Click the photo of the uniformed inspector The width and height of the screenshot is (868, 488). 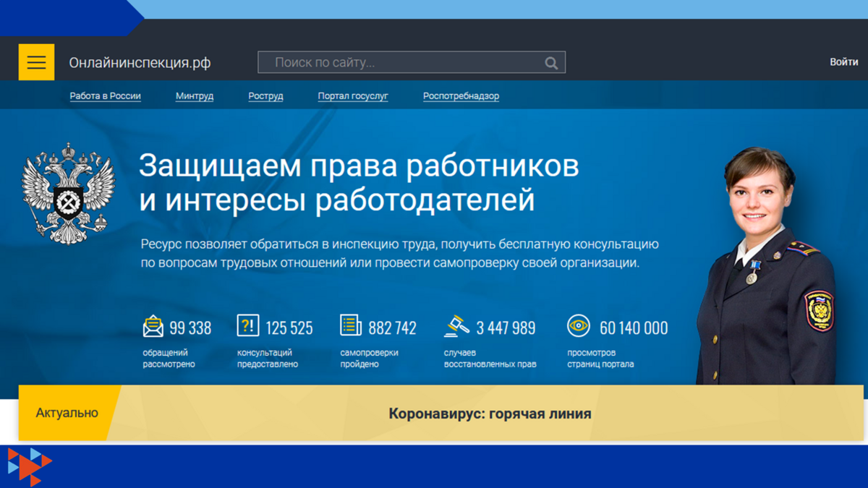pos(767,266)
